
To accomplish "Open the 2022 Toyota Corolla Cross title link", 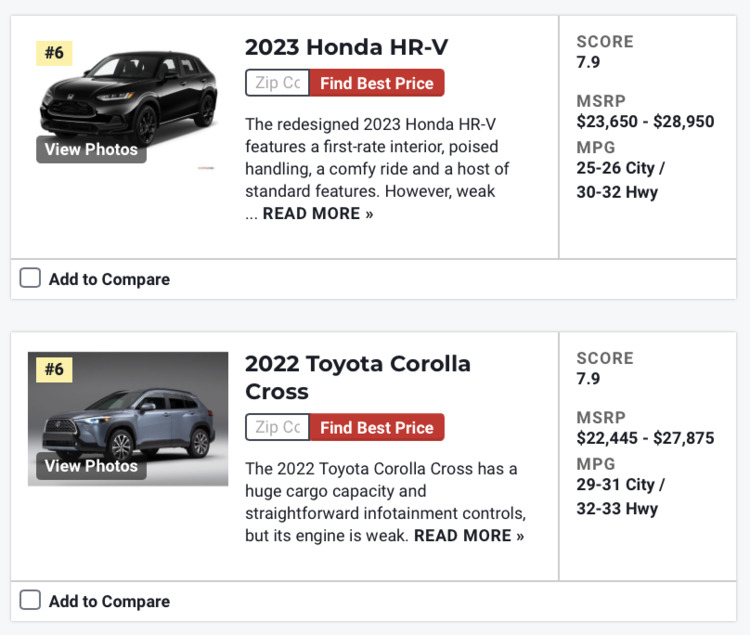I will coord(358,378).
